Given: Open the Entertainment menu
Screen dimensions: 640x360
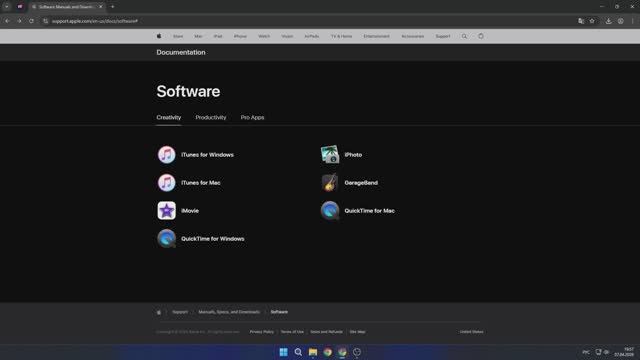Looking at the screenshot, I should pos(376,36).
